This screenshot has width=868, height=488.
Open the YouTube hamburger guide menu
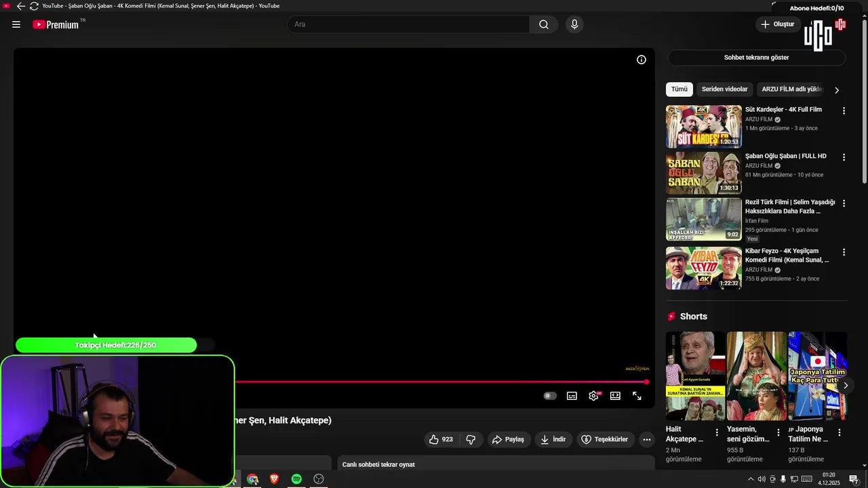coord(16,24)
